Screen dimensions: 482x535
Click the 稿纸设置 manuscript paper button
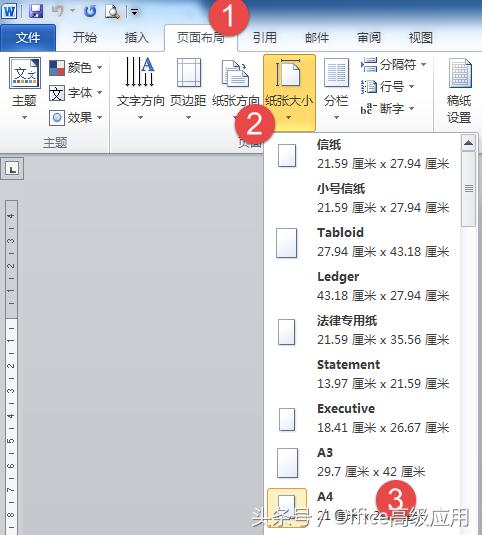459,91
